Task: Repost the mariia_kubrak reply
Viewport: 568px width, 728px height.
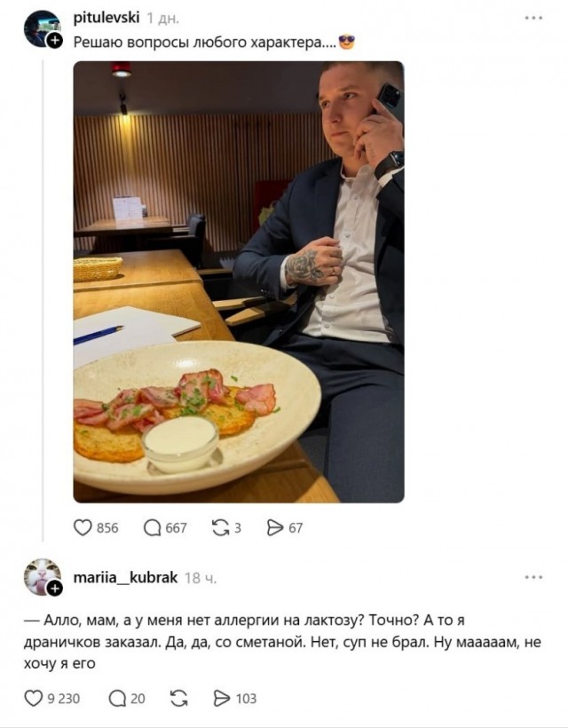Action: pyautogui.click(x=179, y=699)
